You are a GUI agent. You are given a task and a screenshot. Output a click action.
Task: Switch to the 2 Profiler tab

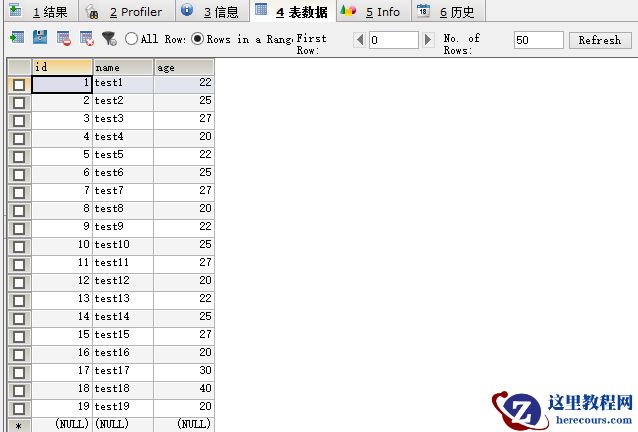(127, 11)
